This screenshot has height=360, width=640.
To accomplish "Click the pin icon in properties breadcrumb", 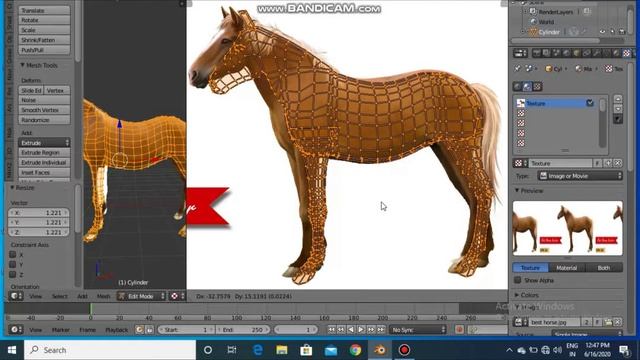I will coord(518,69).
